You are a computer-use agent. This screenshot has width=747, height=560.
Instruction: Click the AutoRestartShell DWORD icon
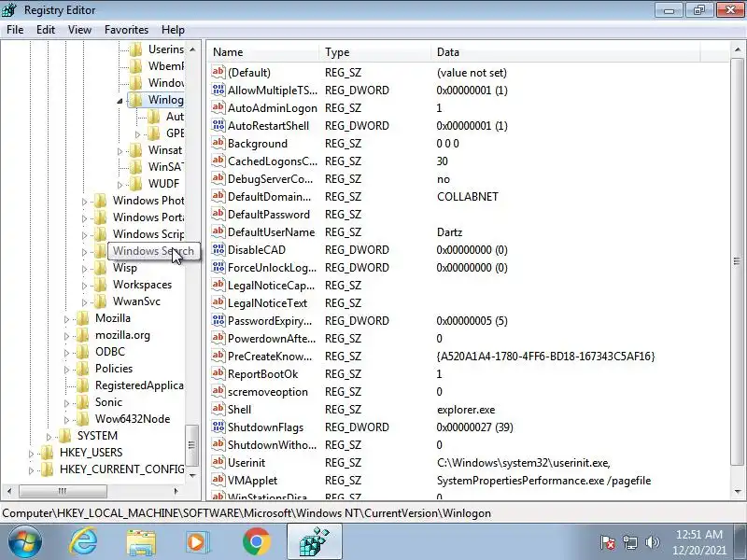tap(218, 125)
